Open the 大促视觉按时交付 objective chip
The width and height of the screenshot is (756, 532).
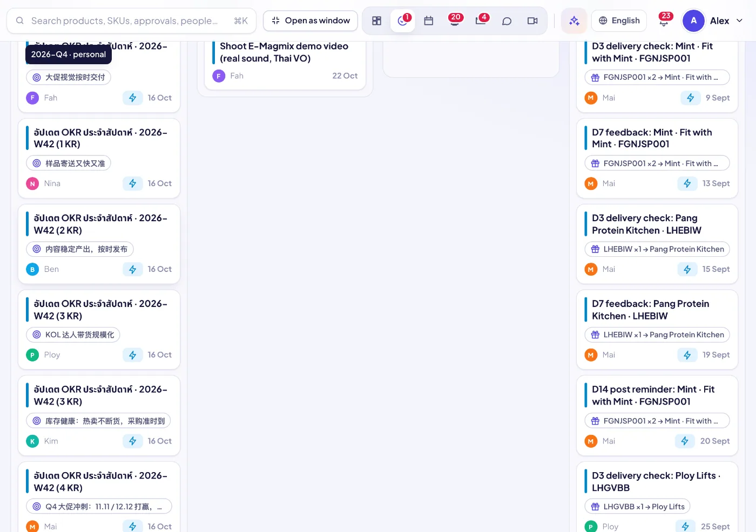pos(69,77)
